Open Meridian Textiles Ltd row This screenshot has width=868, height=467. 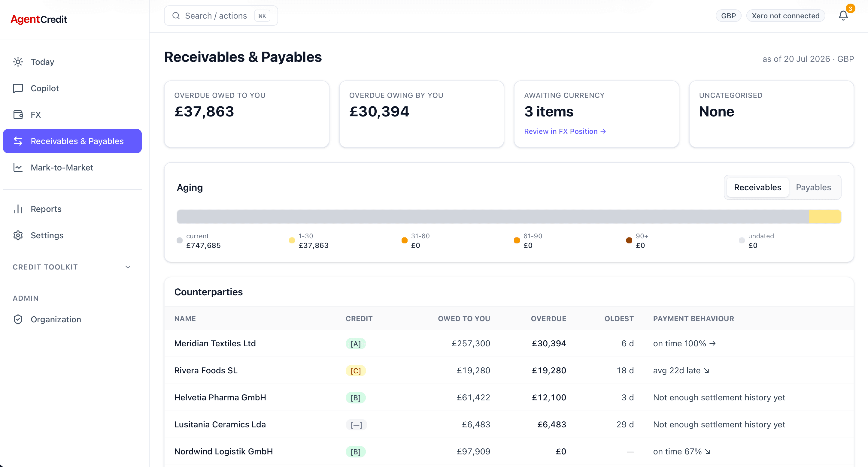pyautogui.click(x=509, y=344)
